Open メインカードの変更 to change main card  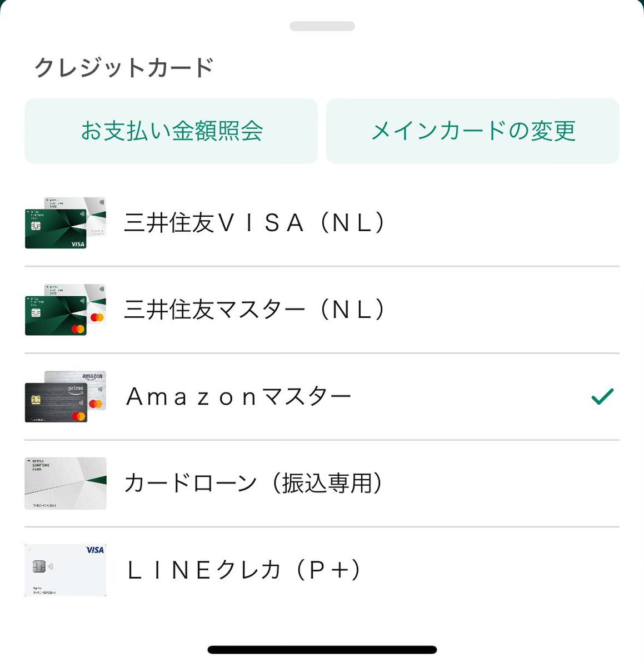(x=473, y=131)
